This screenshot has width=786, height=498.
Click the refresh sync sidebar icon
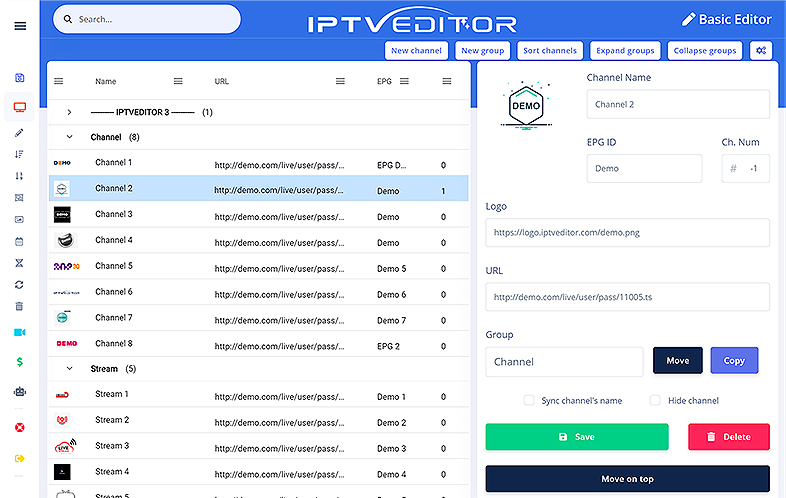[x=19, y=284]
